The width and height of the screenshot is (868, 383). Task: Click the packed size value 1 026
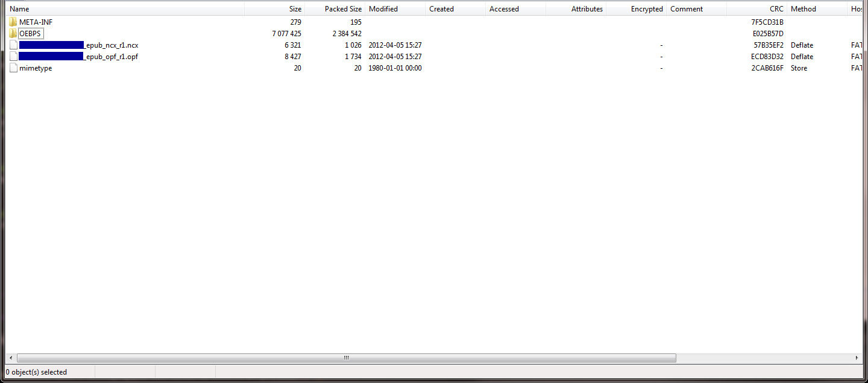pos(353,45)
